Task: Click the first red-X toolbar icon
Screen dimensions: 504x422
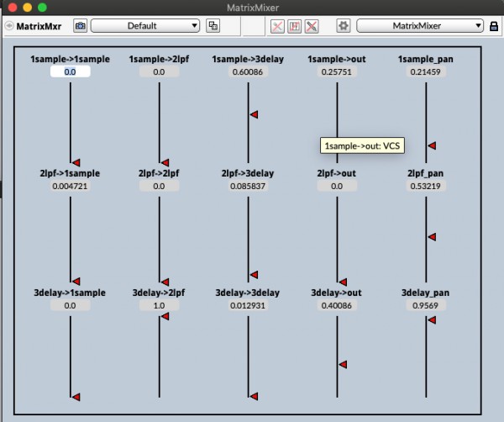Action: [277, 26]
